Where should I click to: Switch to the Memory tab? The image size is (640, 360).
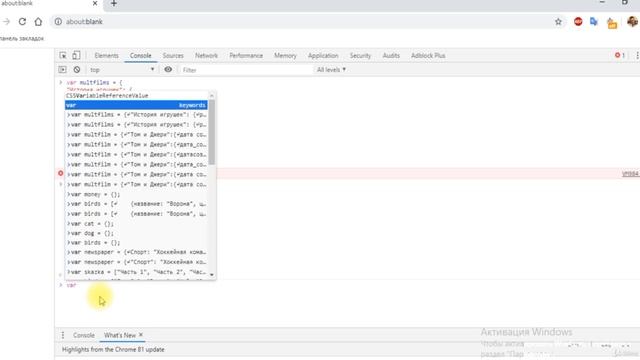pyautogui.click(x=285, y=56)
